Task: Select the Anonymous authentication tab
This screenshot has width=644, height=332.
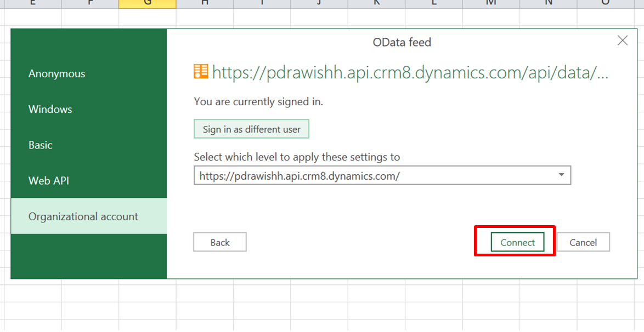Action: (57, 73)
